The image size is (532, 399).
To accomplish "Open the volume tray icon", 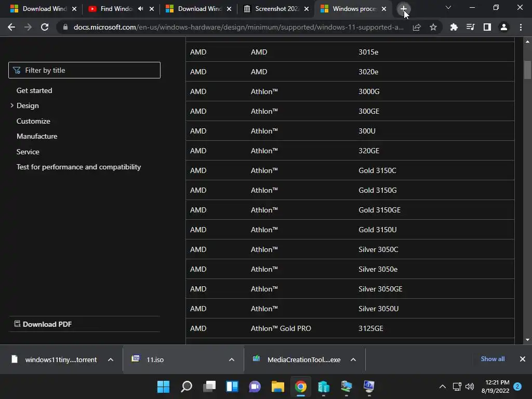I will [x=470, y=387].
